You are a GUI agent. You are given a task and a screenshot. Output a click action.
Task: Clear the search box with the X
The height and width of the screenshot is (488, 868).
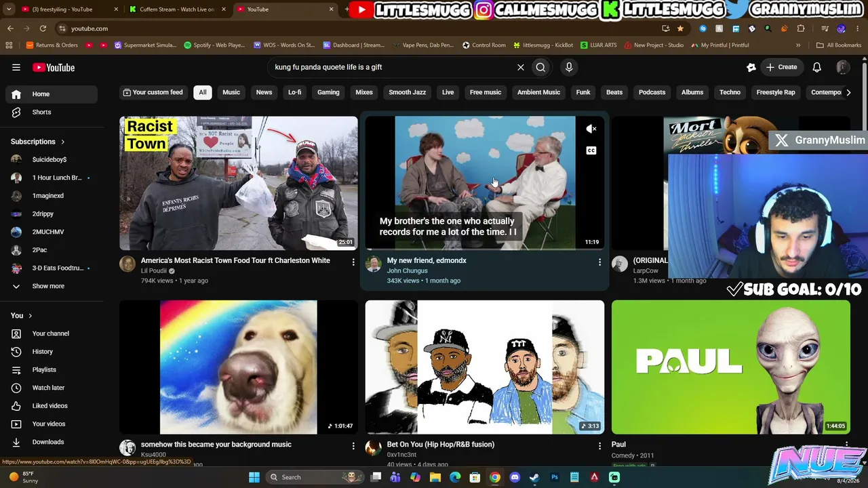[x=521, y=67]
